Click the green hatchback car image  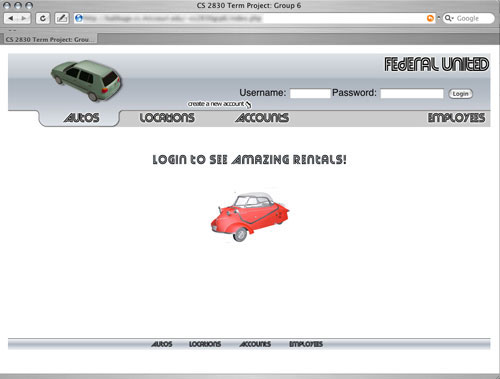[x=87, y=80]
